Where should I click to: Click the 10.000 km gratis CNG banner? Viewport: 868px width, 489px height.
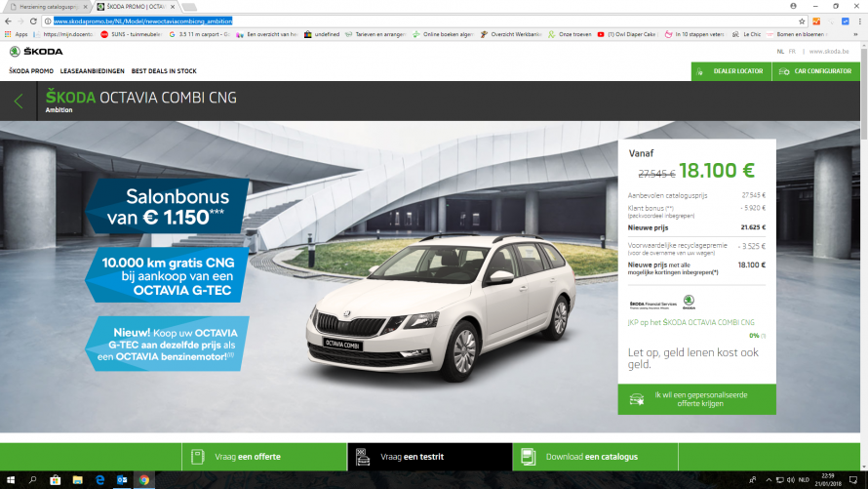(167, 275)
